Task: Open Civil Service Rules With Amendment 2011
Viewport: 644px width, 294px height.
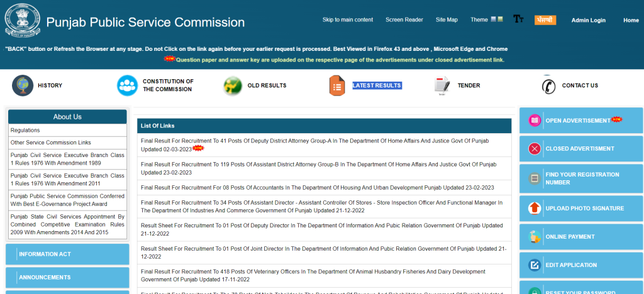Action: (67, 180)
